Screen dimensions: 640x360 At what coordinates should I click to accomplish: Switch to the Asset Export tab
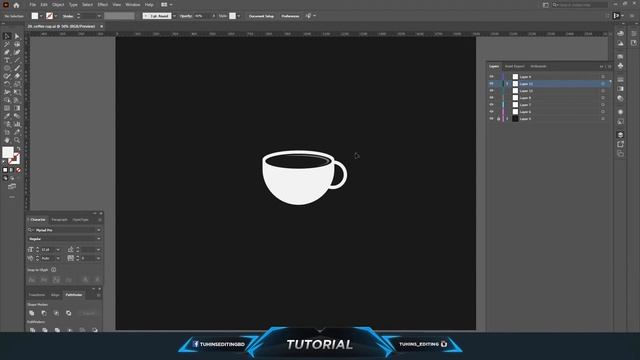(x=515, y=66)
